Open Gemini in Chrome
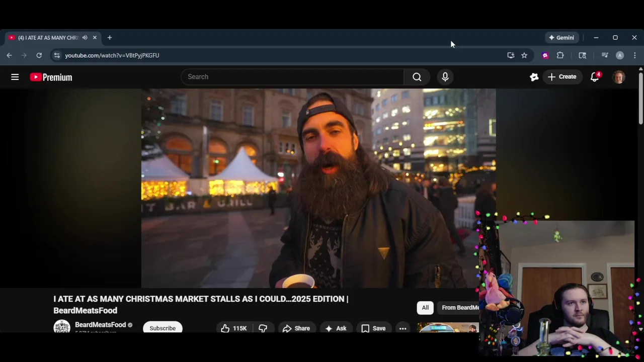 pos(561,38)
